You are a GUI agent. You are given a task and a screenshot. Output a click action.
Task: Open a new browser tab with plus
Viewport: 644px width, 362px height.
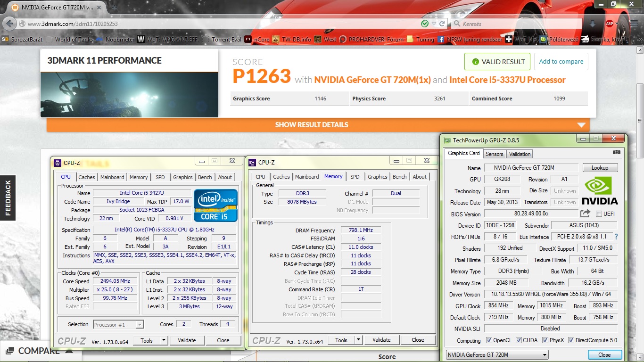pyautogui.click(x=114, y=8)
